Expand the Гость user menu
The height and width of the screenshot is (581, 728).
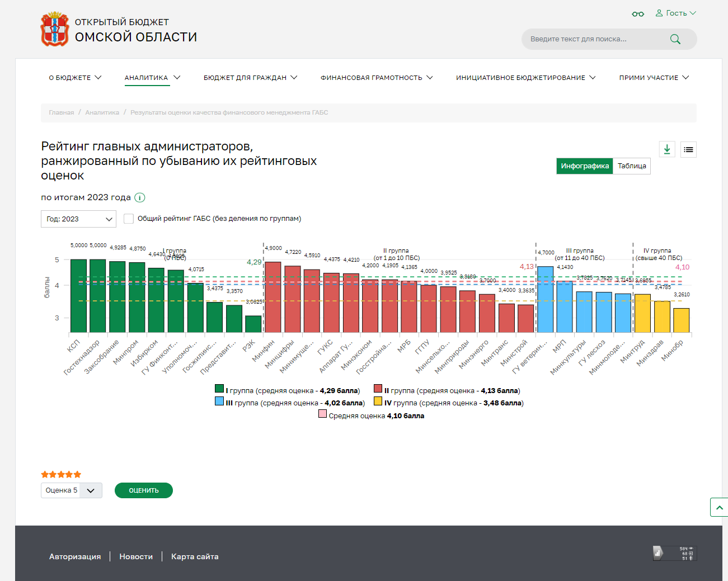tap(675, 13)
